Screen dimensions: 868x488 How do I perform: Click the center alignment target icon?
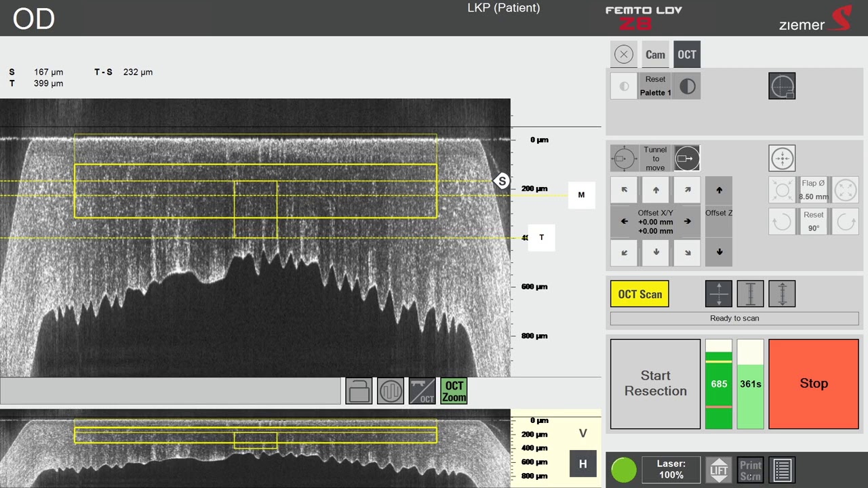point(782,159)
